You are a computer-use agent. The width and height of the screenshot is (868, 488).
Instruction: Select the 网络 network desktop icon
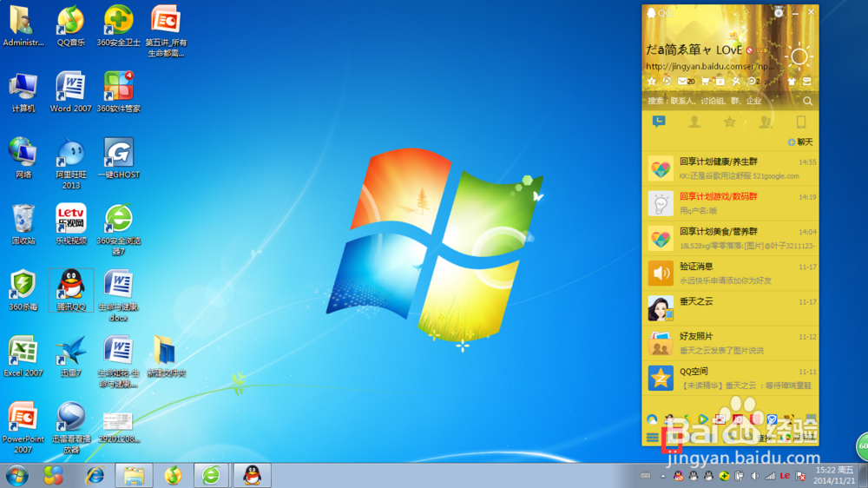point(23,158)
